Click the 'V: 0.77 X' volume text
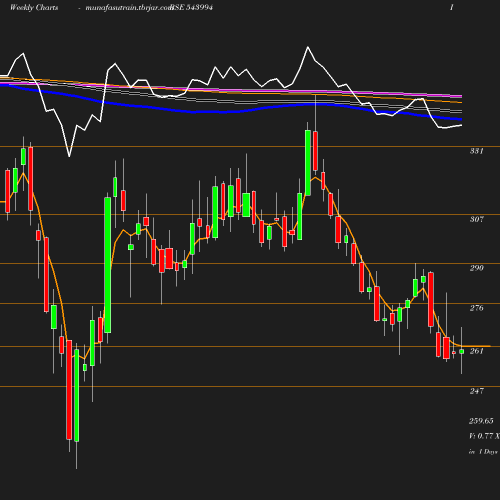The height and width of the screenshot is (500, 500). pos(484,436)
